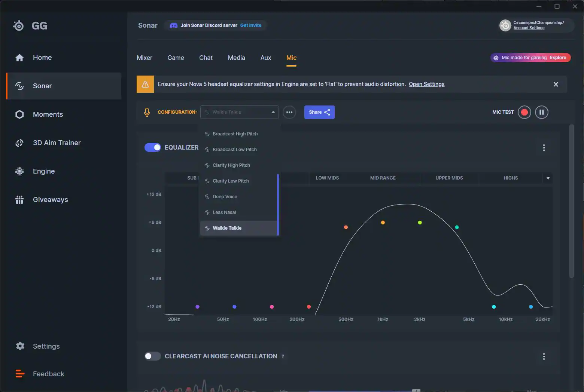584x392 pixels.
Task: Open Settings link in warning banner
Action: click(x=426, y=84)
